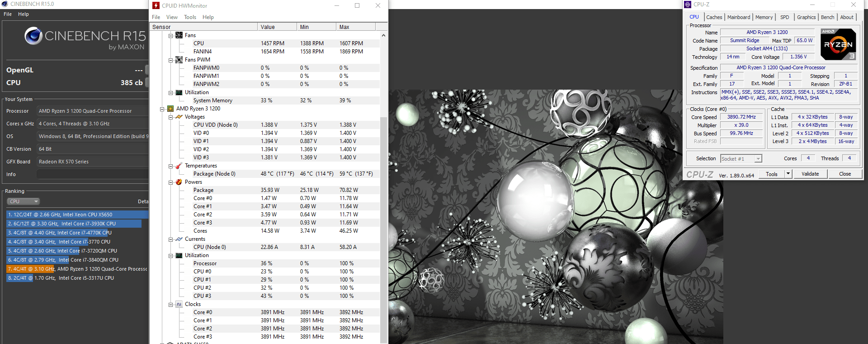
Task: Click the CPUID HWMonitor title bar icon
Action: (156, 5)
